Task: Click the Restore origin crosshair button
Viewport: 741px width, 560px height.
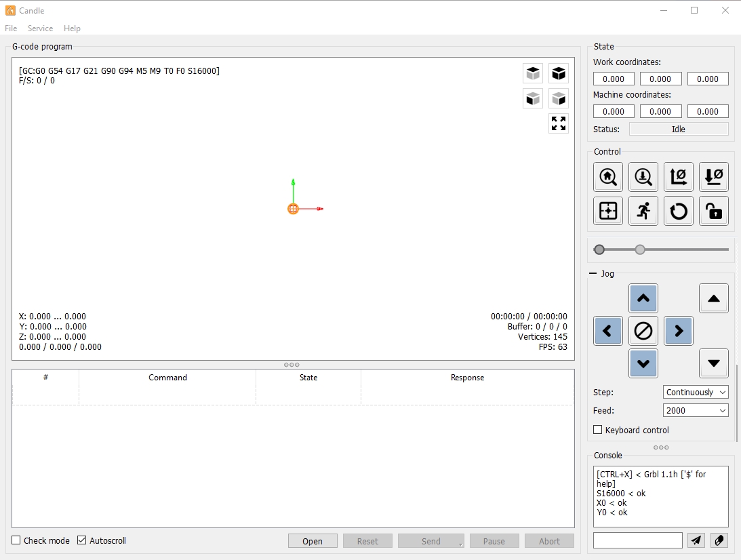Action: pyautogui.click(x=607, y=211)
